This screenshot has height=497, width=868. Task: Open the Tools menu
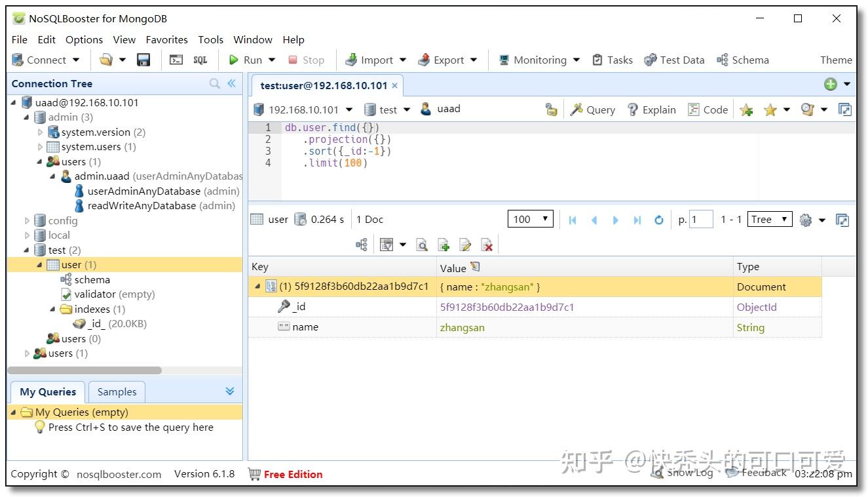click(x=210, y=39)
